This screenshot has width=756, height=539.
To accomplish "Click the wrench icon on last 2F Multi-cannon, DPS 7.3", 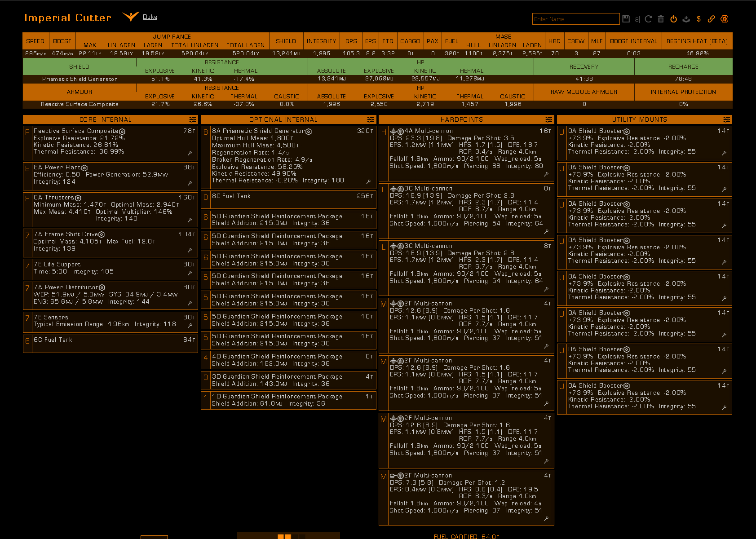I will (x=546, y=519).
